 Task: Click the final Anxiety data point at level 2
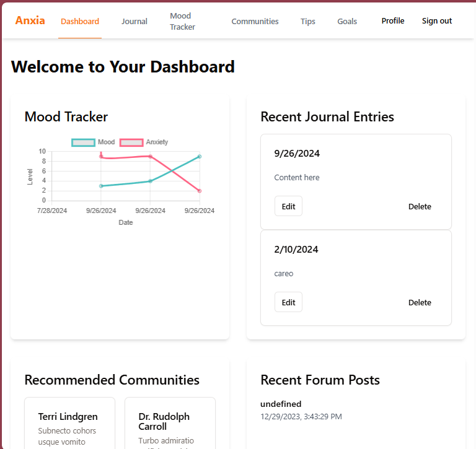click(200, 191)
